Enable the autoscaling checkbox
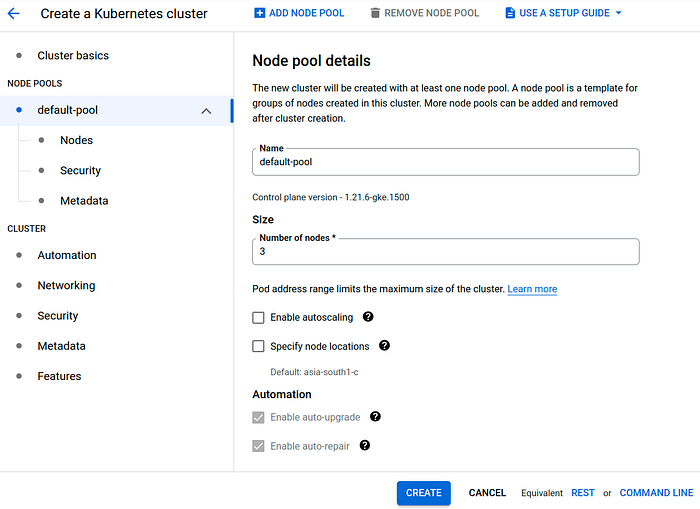 (258, 317)
